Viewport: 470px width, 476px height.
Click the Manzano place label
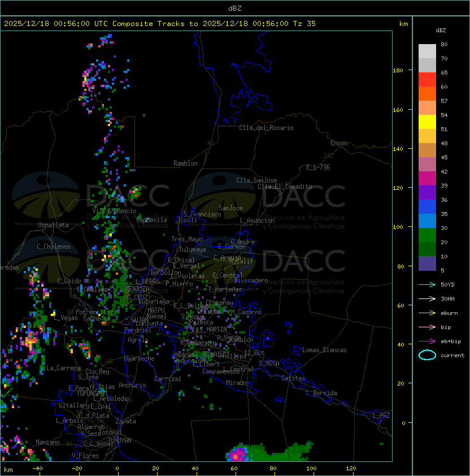point(47,442)
